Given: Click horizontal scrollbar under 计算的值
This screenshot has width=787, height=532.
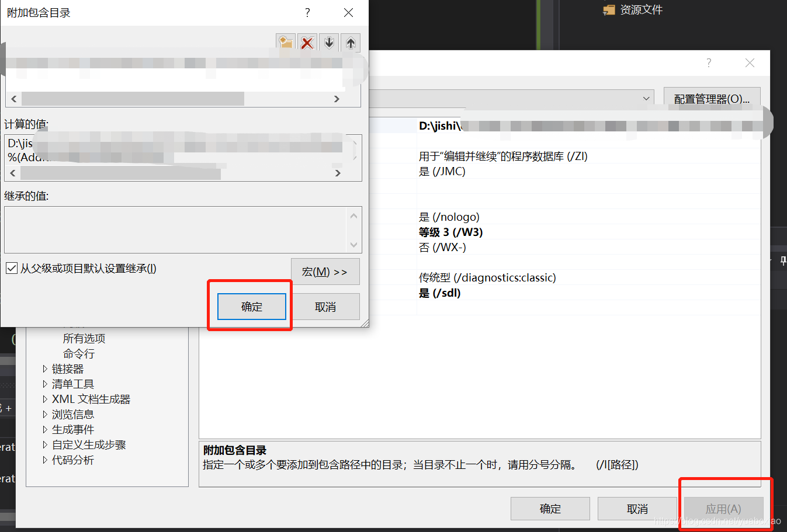Looking at the screenshot, I should pos(120,173).
